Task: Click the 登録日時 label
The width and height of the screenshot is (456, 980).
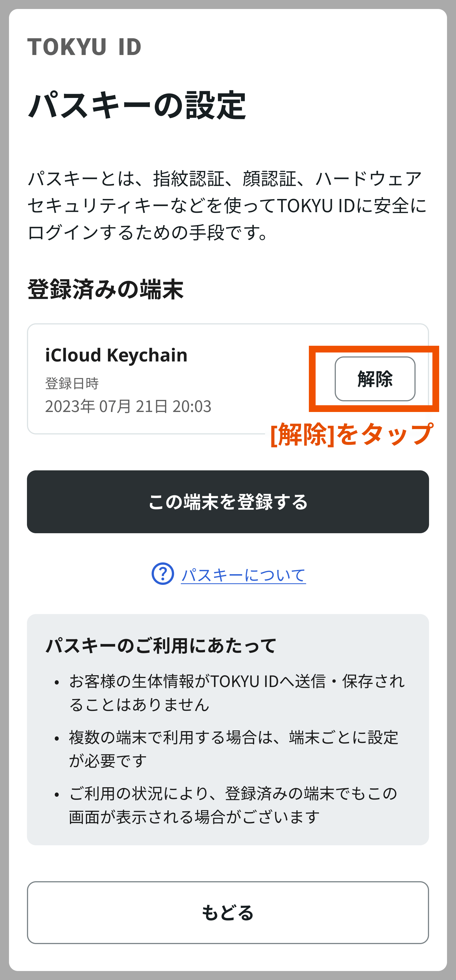Action: click(x=72, y=383)
